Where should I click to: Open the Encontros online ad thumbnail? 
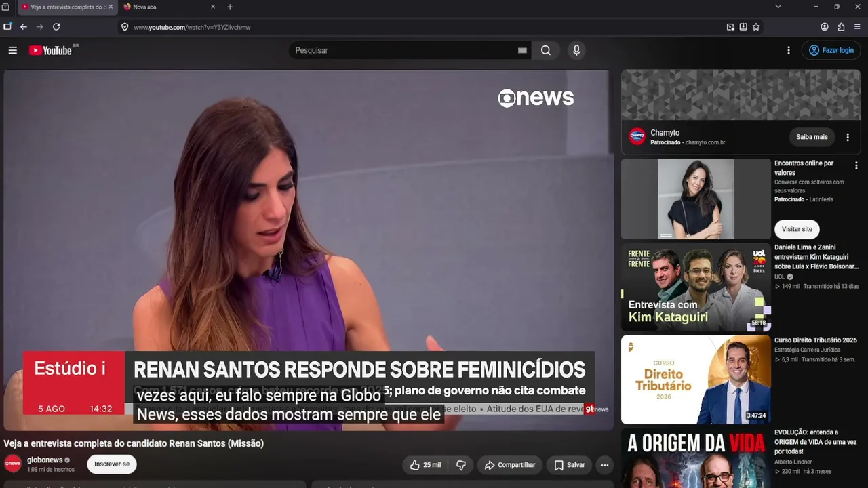click(696, 199)
